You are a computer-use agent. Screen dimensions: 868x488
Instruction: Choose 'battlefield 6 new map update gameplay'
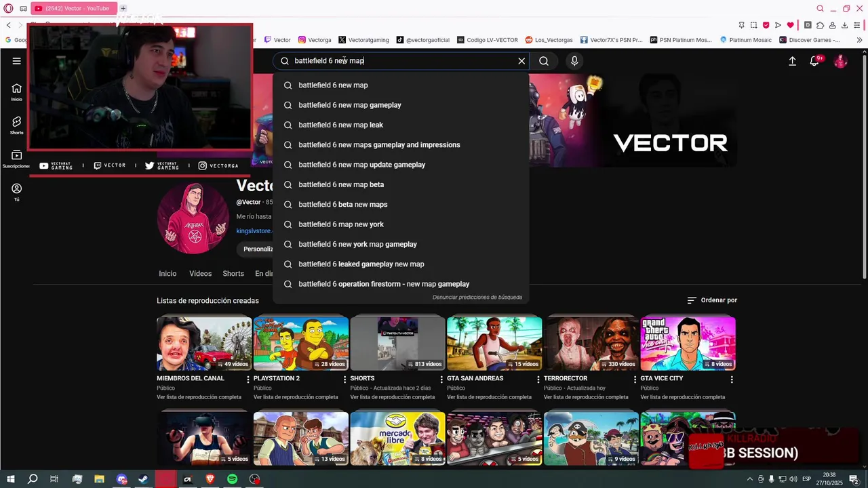click(x=401, y=165)
